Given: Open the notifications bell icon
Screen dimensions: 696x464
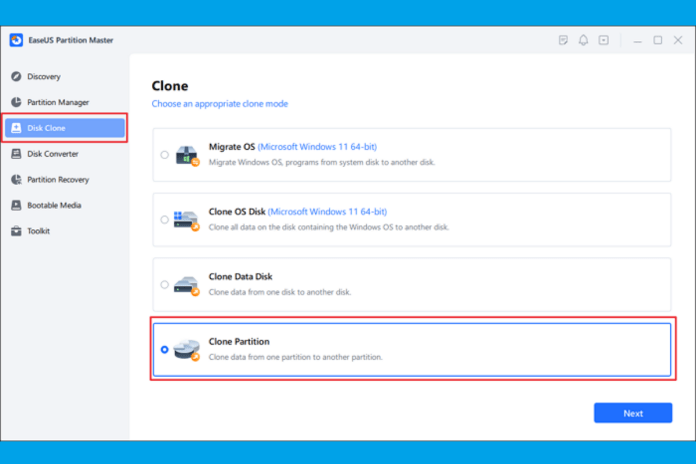Looking at the screenshot, I should pyautogui.click(x=584, y=40).
